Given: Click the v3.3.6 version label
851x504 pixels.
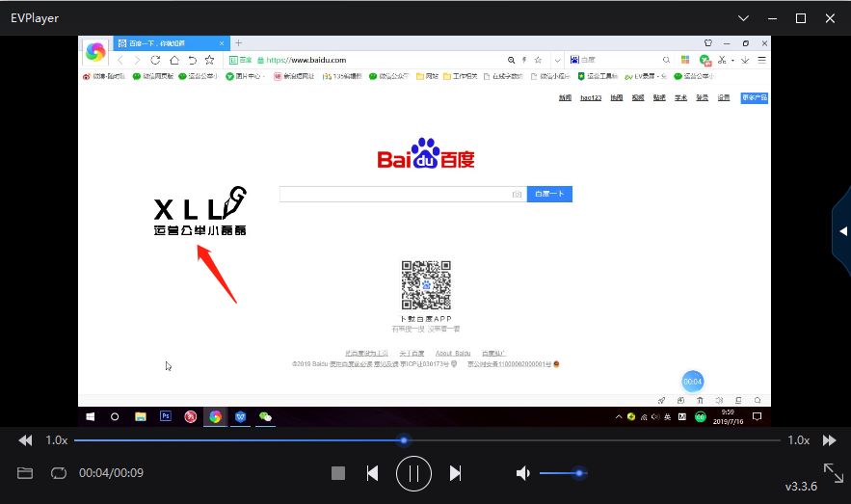Looking at the screenshot, I should pos(801,486).
